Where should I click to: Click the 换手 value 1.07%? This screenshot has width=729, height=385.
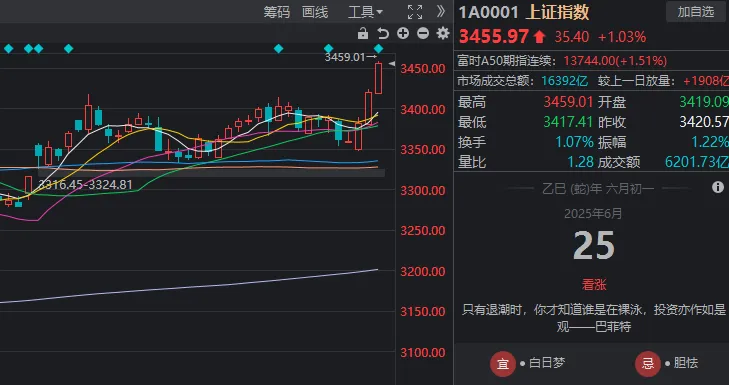574,142
